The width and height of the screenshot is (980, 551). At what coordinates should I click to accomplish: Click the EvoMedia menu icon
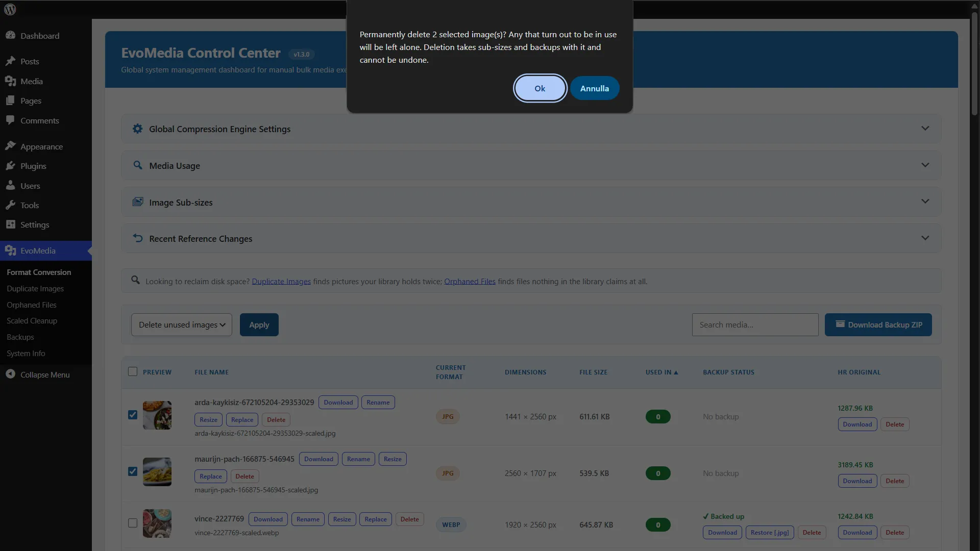[x=10, y=251]
